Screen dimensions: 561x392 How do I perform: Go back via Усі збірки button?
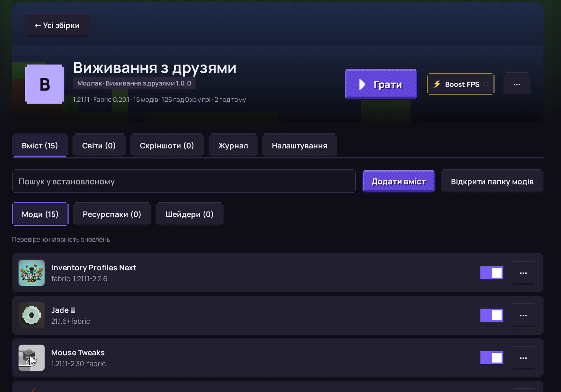click(x=57, y=25)
